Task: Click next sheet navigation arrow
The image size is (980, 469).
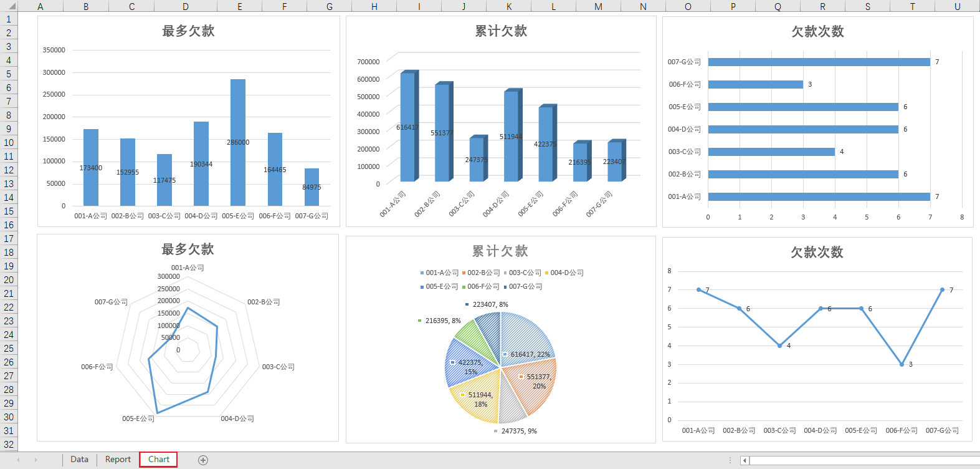Action: coord(36,460)
